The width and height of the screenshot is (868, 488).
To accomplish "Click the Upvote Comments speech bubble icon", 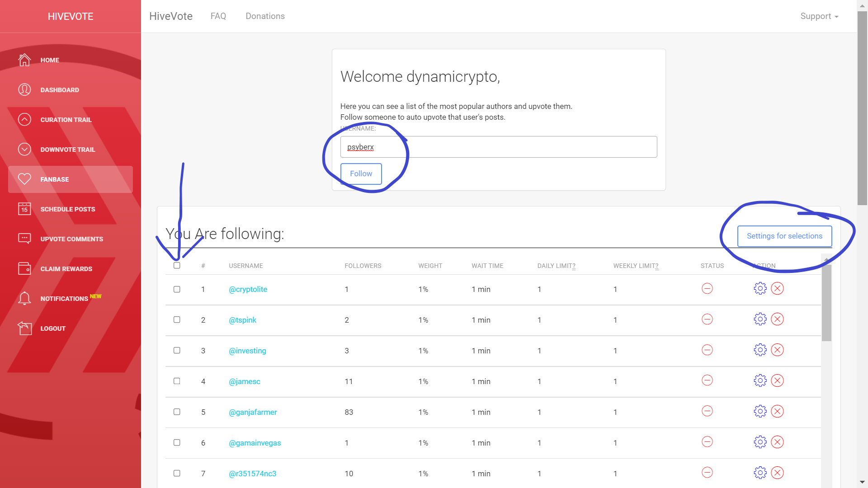I will [x=24, y=239].
